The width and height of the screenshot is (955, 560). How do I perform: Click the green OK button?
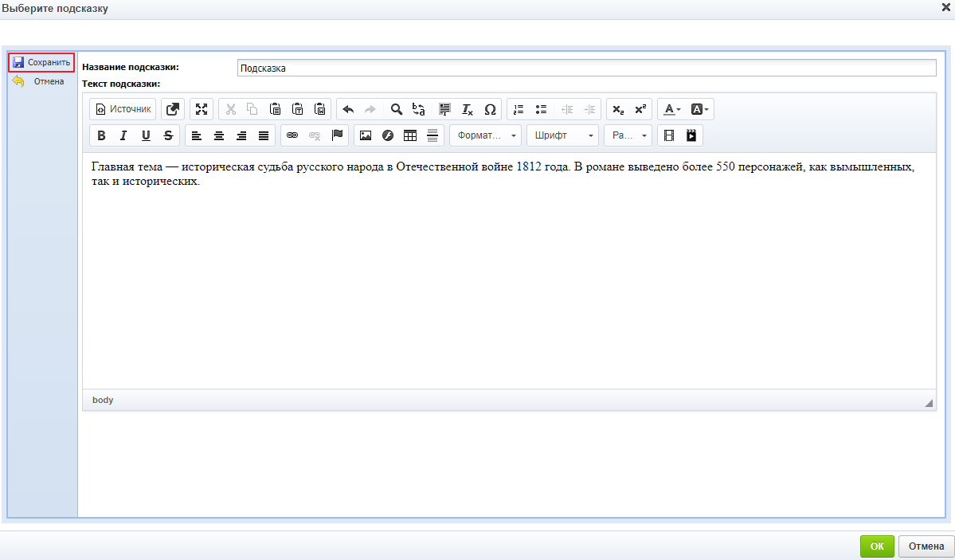click(x=877, y=546)
